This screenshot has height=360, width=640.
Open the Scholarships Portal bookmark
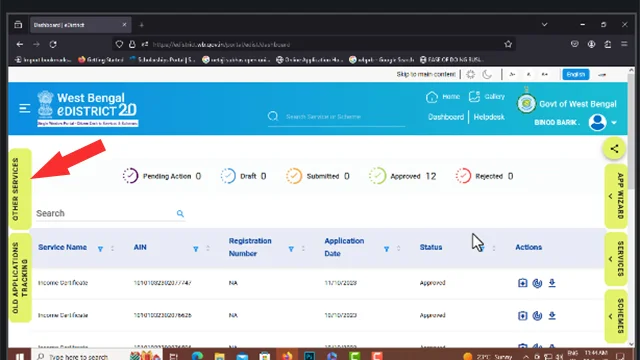162,60
